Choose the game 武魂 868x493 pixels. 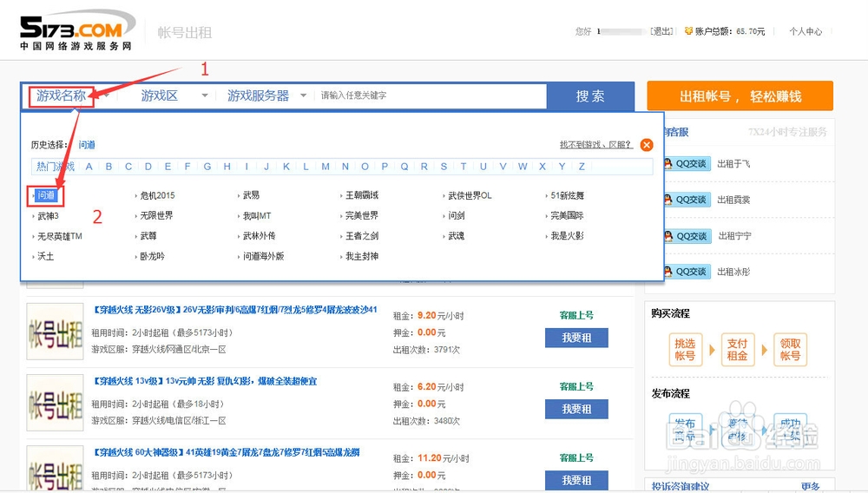click(x=457, y=236)
